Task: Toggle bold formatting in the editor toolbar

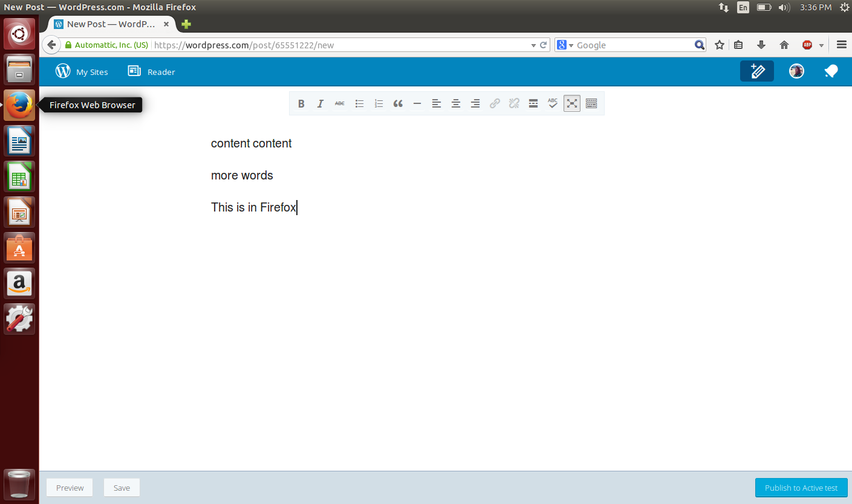Action: click(x=301, y=104)
